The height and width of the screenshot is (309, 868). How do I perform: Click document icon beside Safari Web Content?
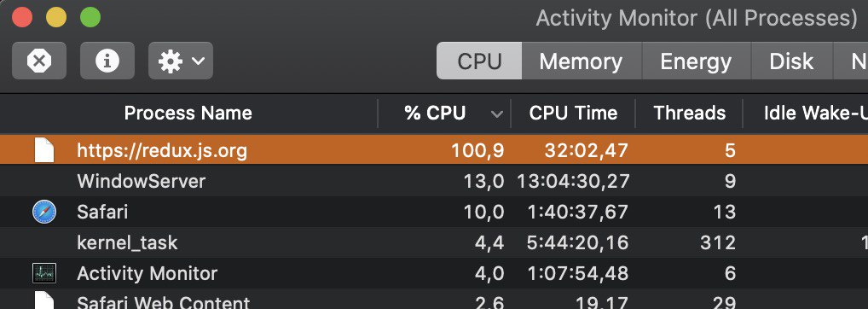[44, 300]
